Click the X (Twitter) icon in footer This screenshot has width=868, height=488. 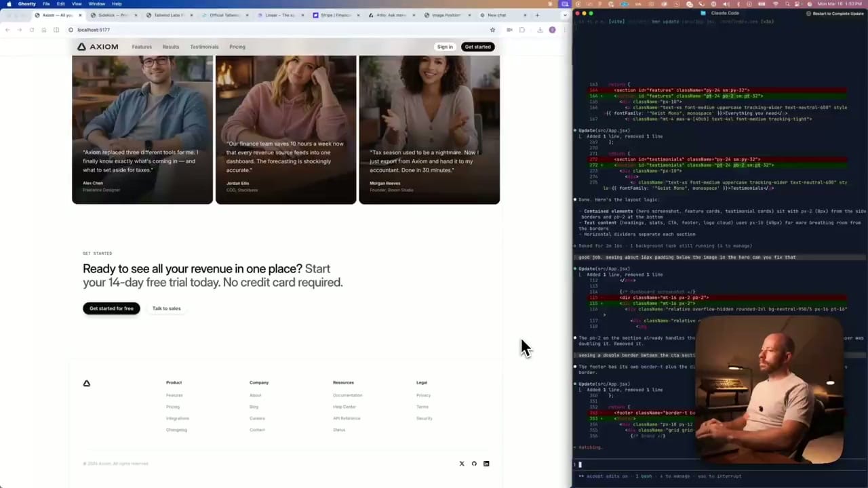tap(462, 464)
